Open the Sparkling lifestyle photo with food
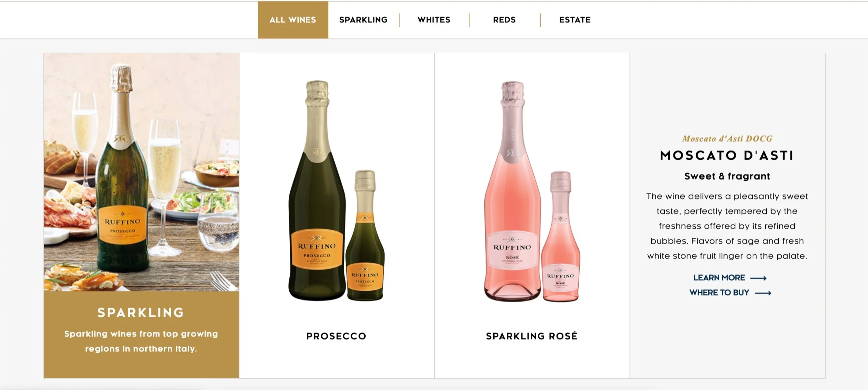 coord(141,172)
